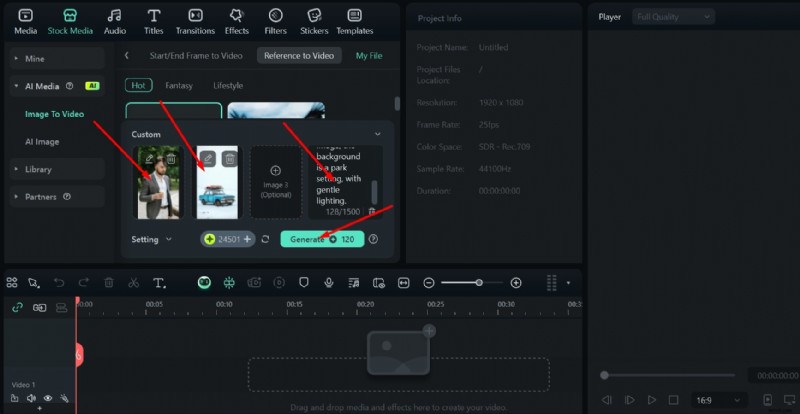Clear the prompt text with trash icon
Viewport: 800px width, 414px height.
point(372,211)
